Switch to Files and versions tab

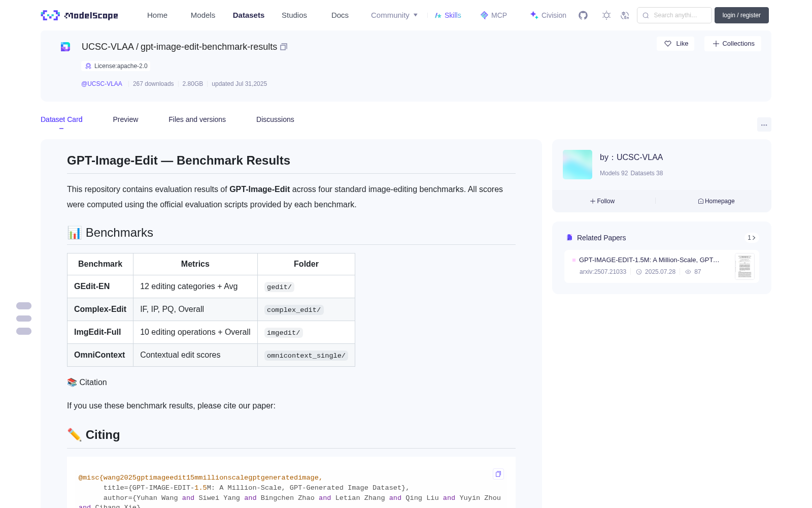point(197,119)
